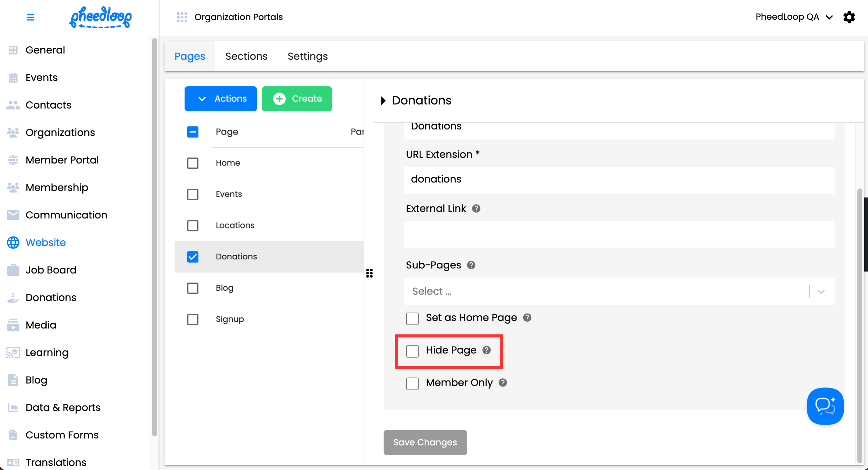Switch to the Sections tab
The image size is (868, 470).
tap(246, 56)
